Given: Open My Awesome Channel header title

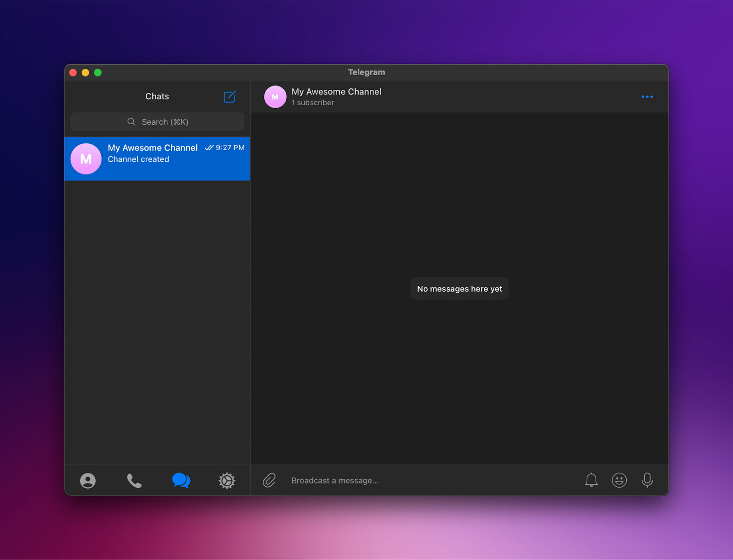Looking at the screenshot, I should 337,92.
